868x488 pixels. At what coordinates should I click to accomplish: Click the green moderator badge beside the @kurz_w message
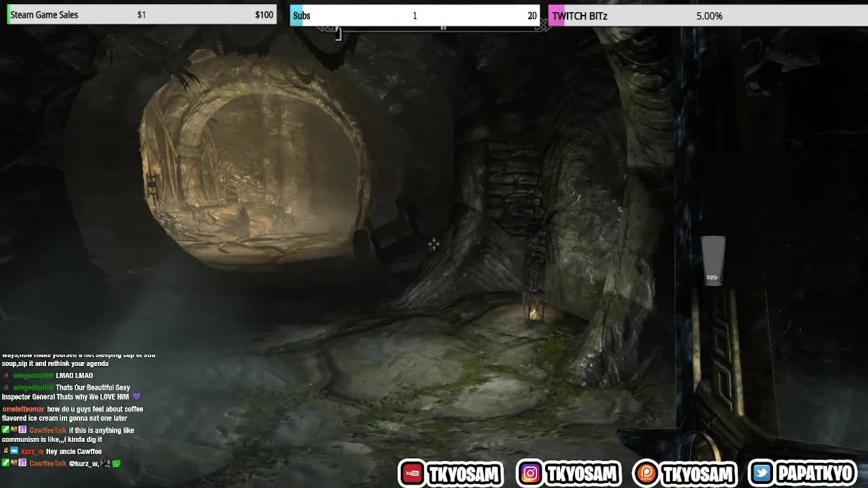(5, 463)
